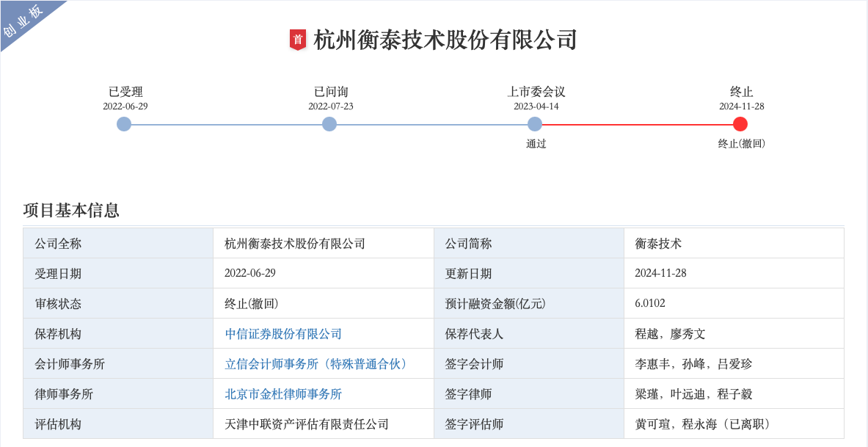Click the 杭州衡泰技术股份有限公司 table cell value

tap(324, 243)
